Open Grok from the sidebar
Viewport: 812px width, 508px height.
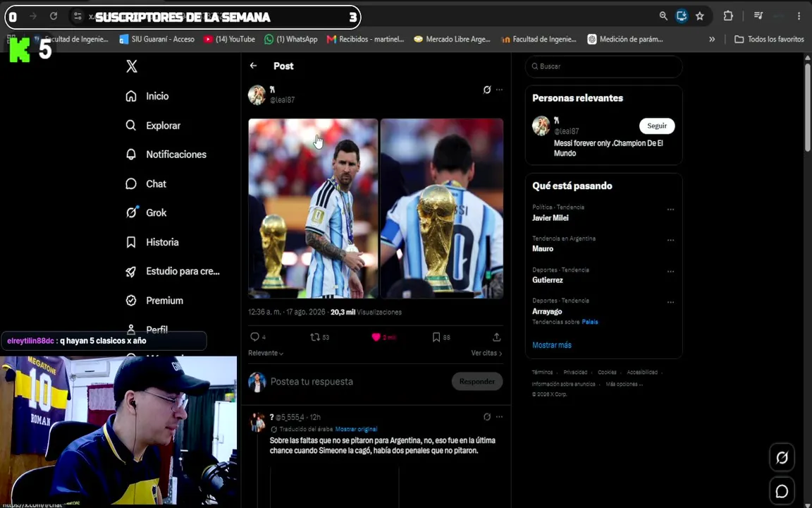tap(145, 212)
